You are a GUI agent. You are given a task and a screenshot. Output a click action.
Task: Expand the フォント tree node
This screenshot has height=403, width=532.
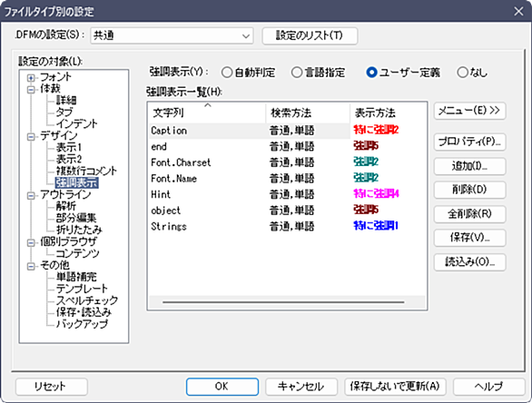click(31, 78)
